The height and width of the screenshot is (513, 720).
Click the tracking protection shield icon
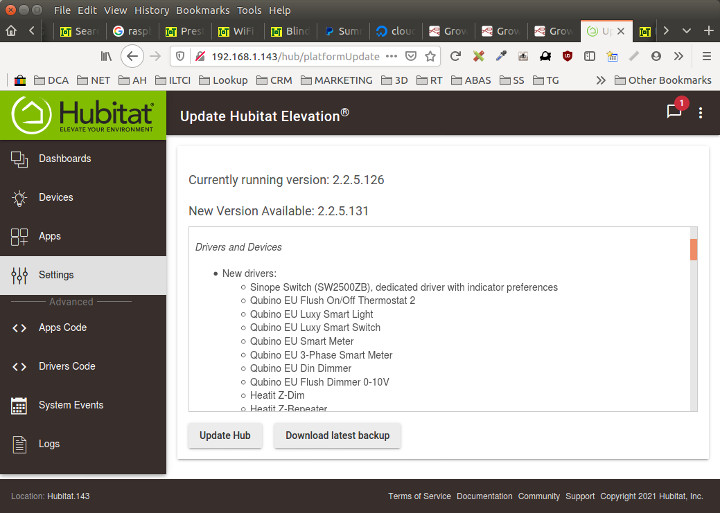(x=180, y=56)
